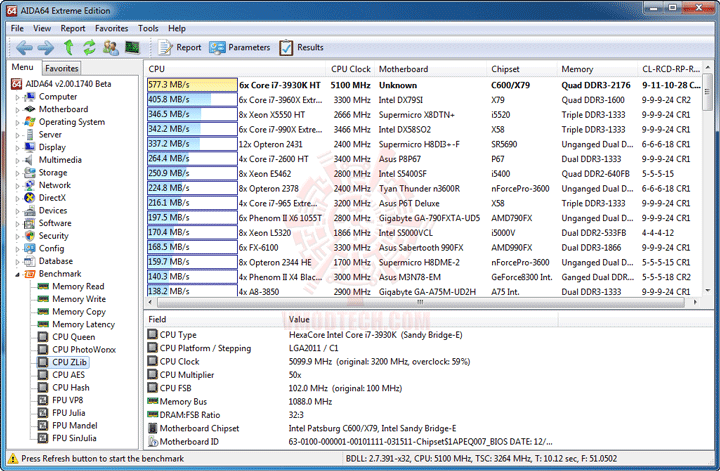Click the Back navigation arrow
Screen dimensions: 720x471
pyautogui.click(x=24, y=47)
